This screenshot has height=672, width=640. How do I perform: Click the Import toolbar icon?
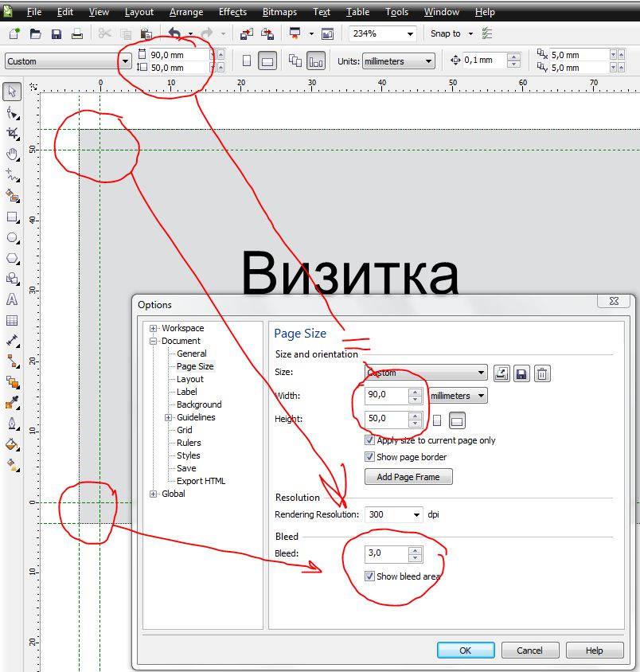(247, 33)
